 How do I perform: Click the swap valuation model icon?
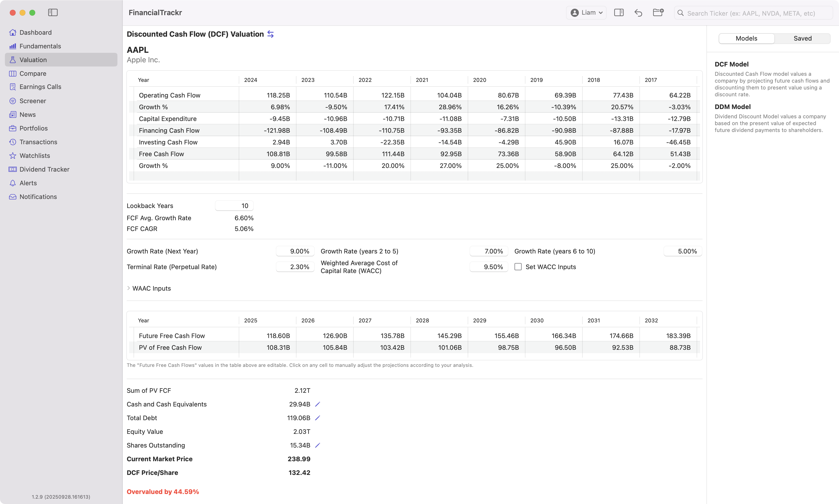click(271, 34)
